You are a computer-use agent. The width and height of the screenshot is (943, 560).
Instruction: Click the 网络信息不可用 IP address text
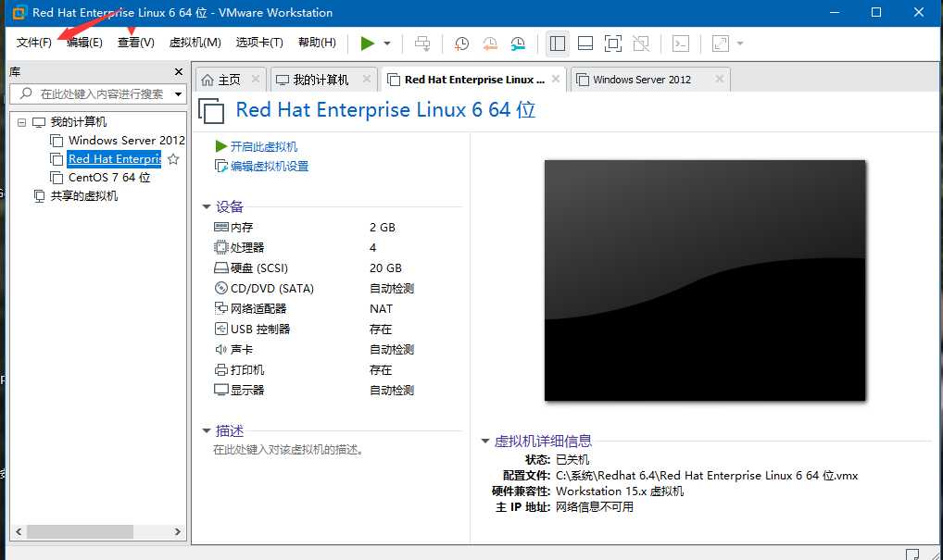click(x=594, y=507)
